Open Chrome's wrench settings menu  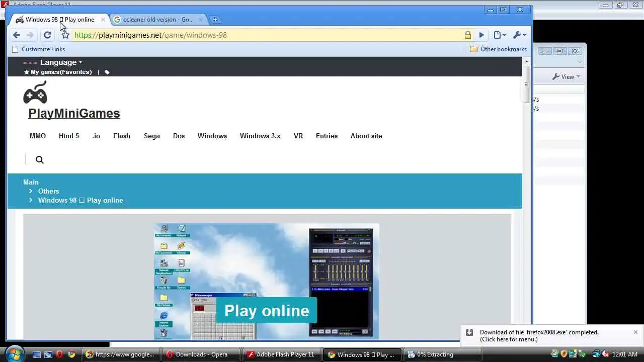tap(519, 35)
